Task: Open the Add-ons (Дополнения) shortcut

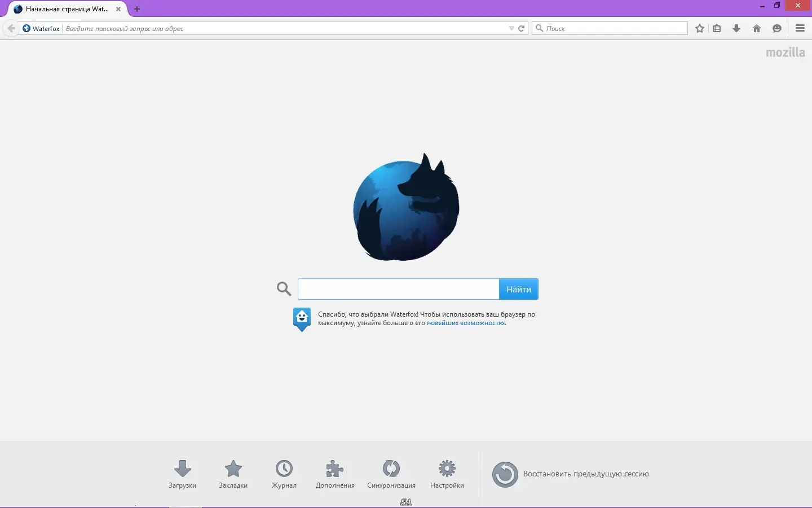Action: (x=335, y=474)
